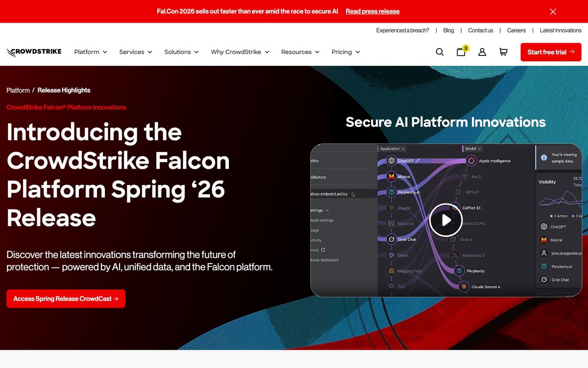Expand the Pricing navigation menu
Screen dimensions: 588x368
coord(346,52)
